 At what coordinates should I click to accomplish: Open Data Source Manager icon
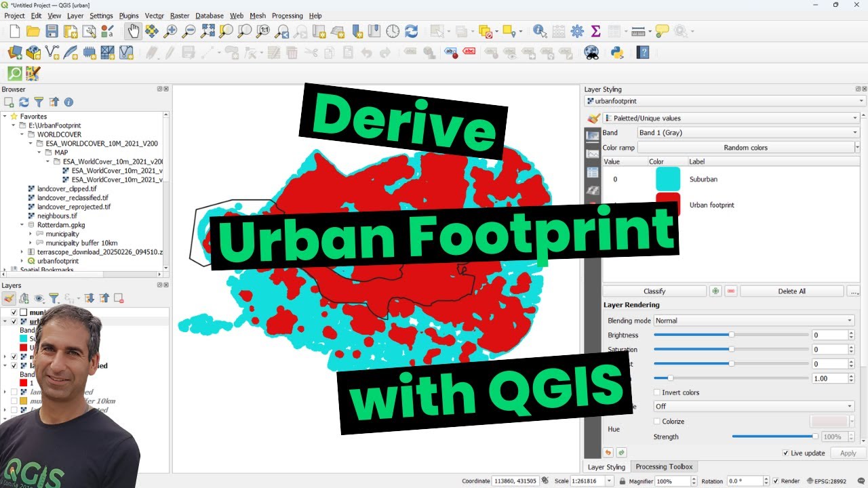(14, 52)
